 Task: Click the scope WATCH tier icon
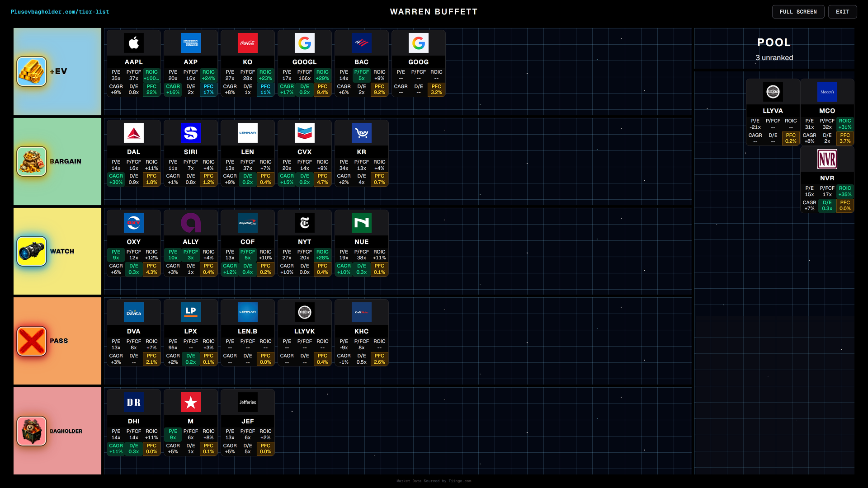click(x=32, y=251)
